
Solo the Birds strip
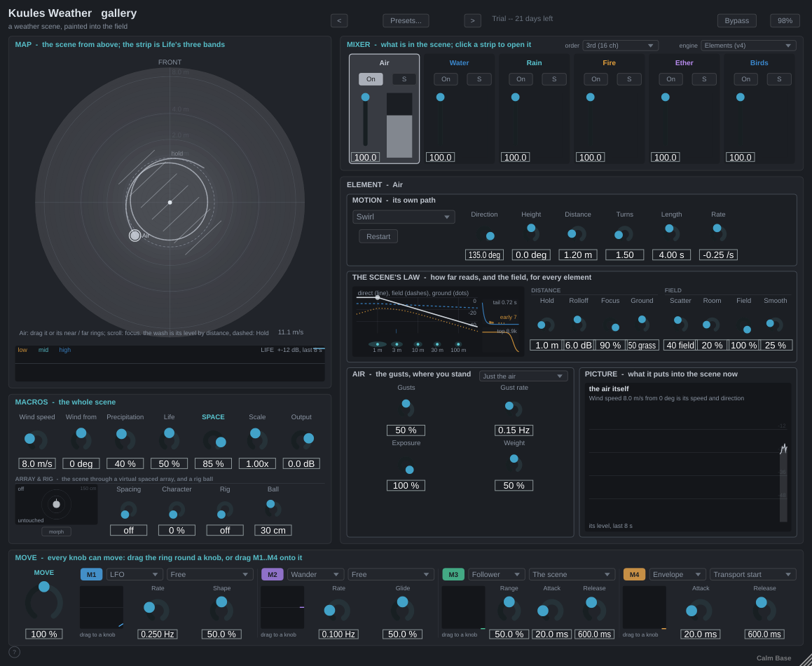click(x=779, y=79)
